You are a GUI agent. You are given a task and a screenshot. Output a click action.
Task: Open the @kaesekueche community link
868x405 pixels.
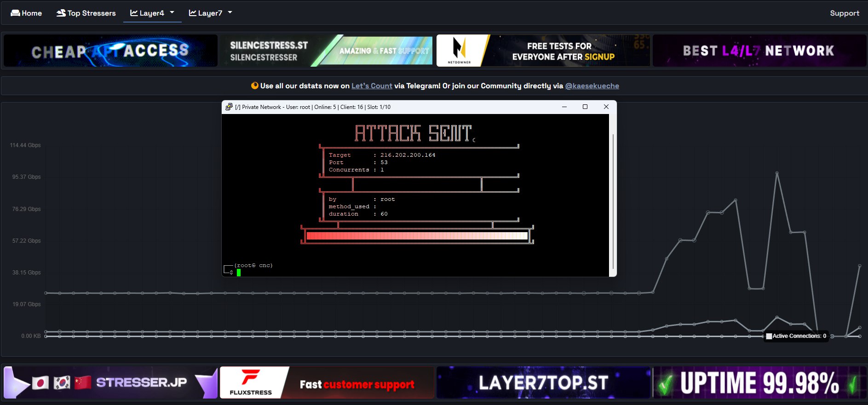point(592,86)
